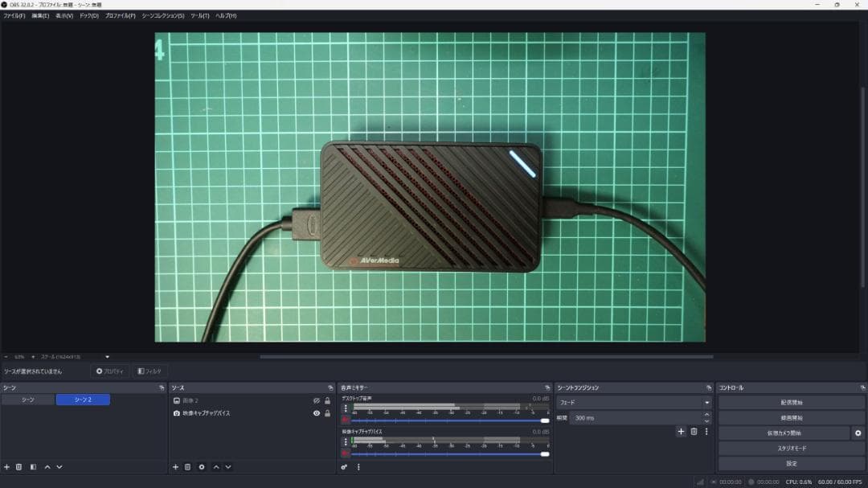Viewport: 868px width, 488px height.
Task: Delete the selected source using the trash icon
Action: 188,466
